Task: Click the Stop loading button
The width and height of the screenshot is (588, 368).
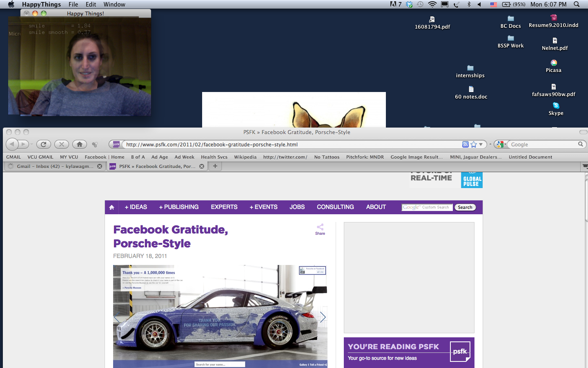Action: tap(61, 144)
